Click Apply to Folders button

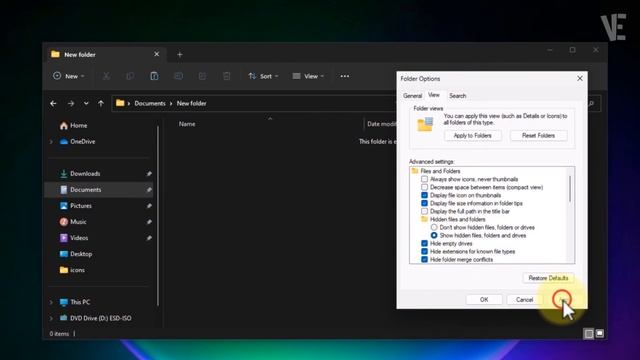coord(473,136)
